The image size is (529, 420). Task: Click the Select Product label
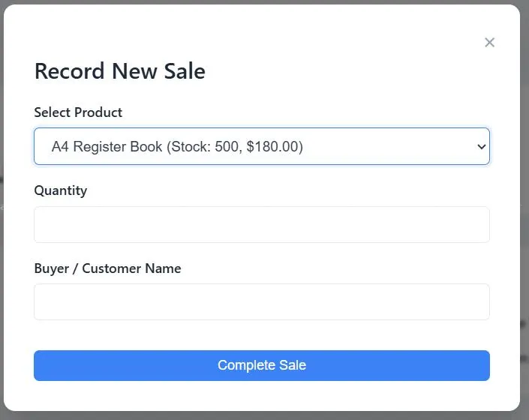tap(78, 112)
